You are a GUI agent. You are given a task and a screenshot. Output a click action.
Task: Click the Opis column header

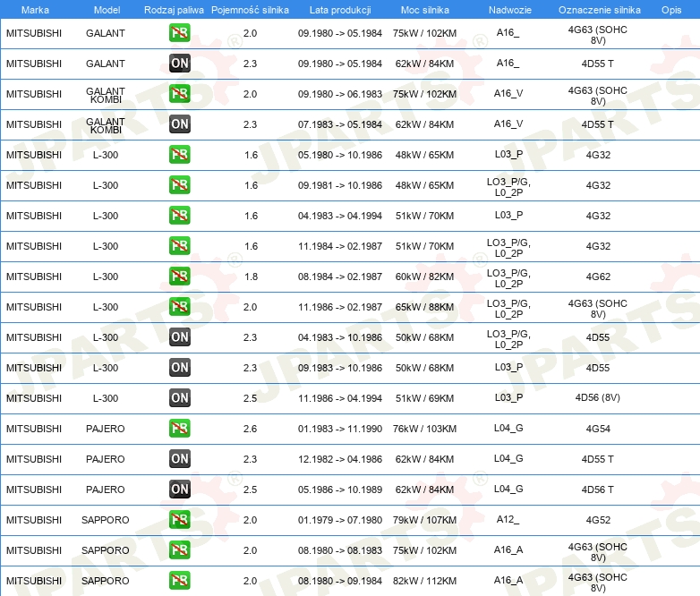pos(671,10)
